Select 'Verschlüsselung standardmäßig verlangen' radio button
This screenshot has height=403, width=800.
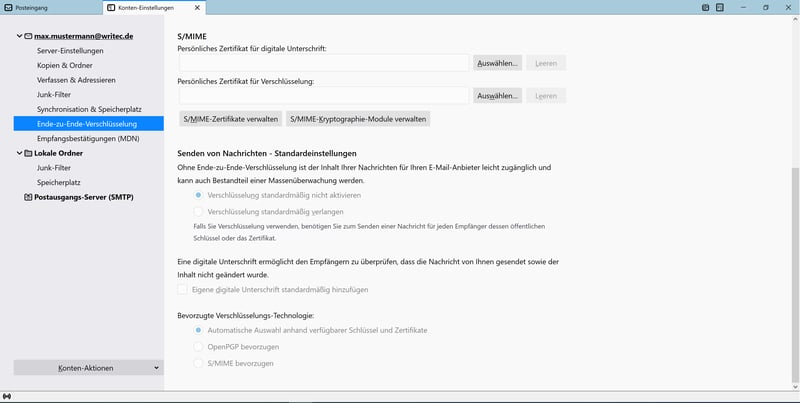(x=199, y=212)
